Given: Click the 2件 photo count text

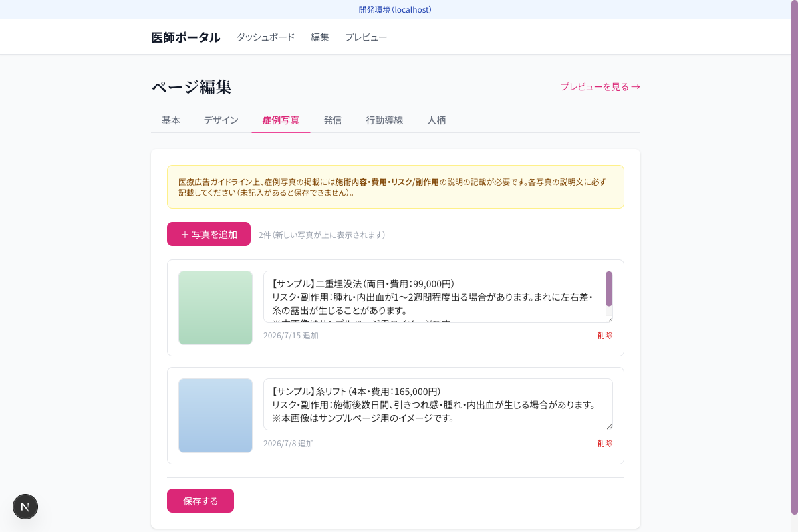Looking at the screenshot, I should tap(322, 235).
